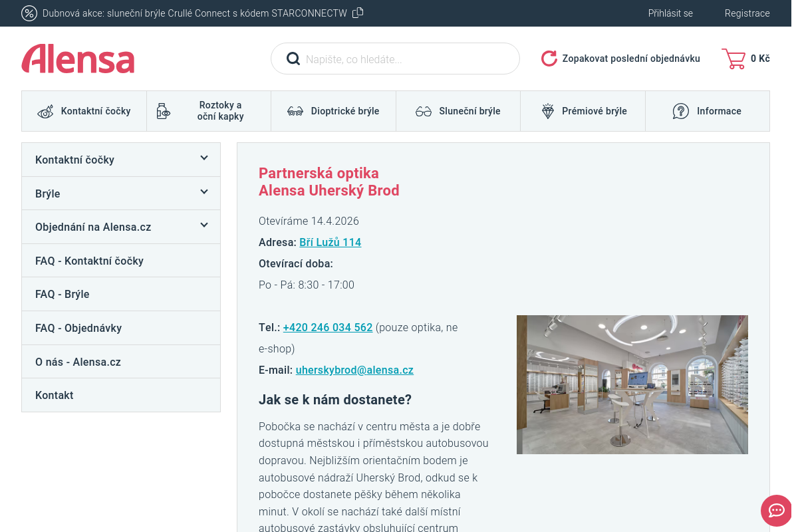Click the Jak se k nám dostanete? heading
Screen dimensions: 798x532
335,400
